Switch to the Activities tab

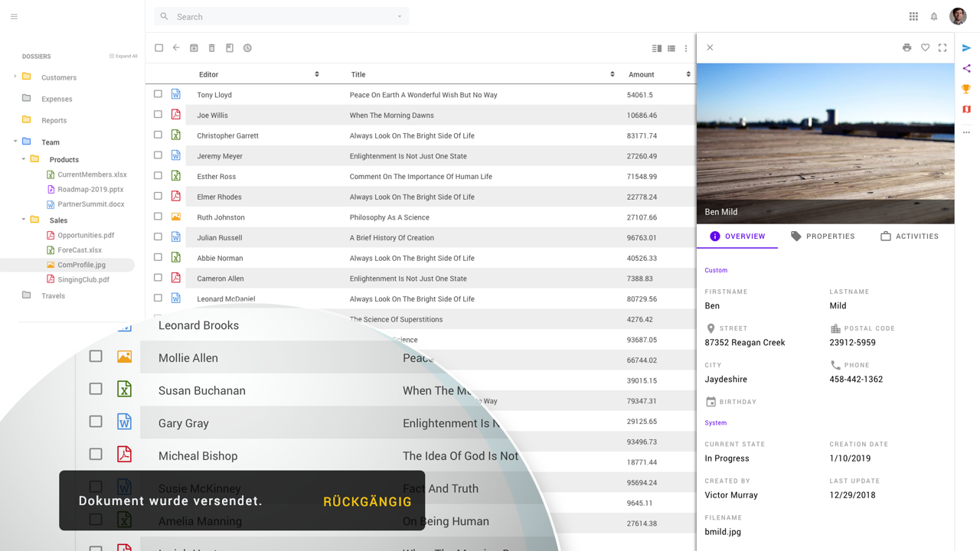tap(910, 236)
